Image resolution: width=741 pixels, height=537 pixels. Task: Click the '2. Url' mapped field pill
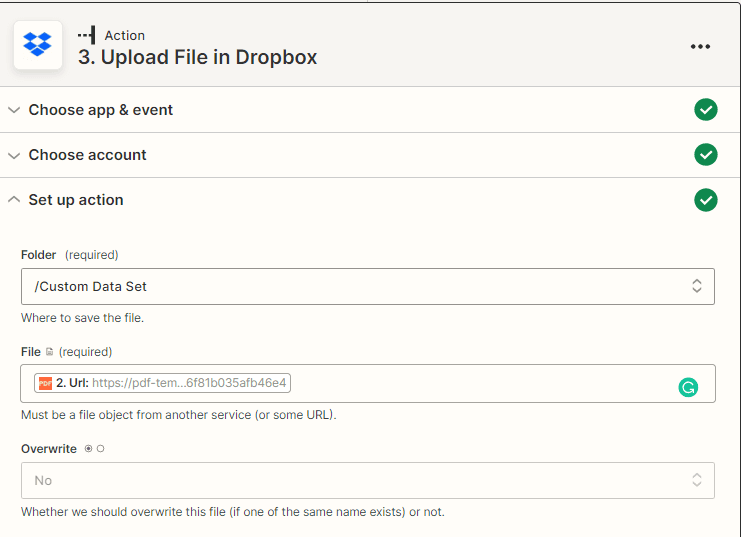coord(163,383)
